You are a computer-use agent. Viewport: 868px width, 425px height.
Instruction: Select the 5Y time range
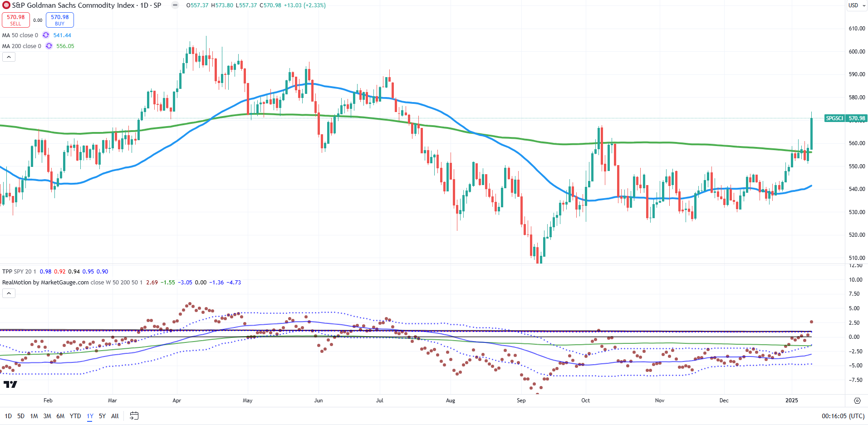102,416
